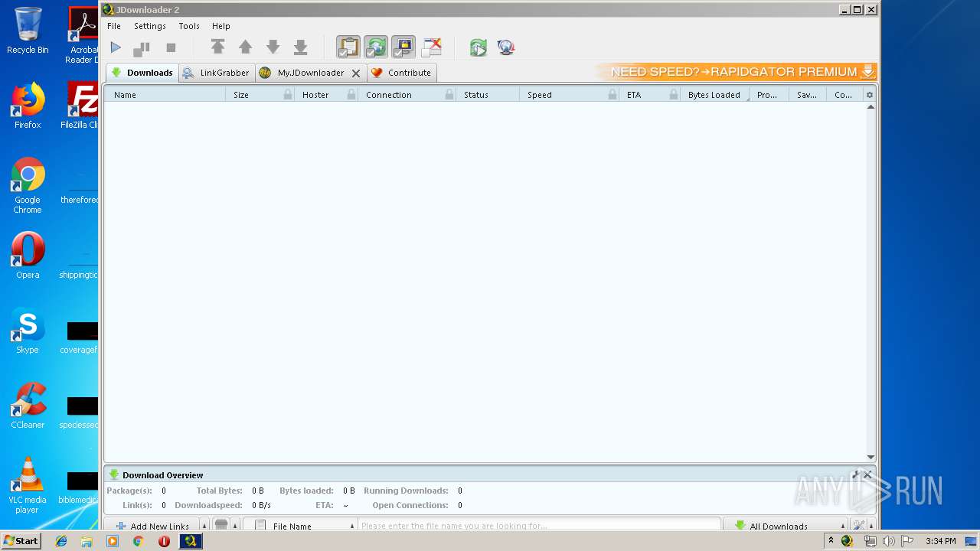This screenshot has width=980, height=551.
Task: Move selected download down one place
Action: pos(273,47)
